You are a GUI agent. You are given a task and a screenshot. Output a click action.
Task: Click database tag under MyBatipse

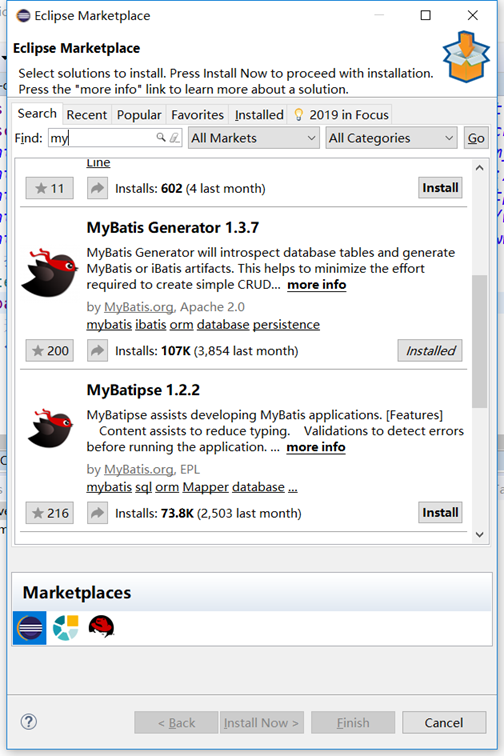pos(258,487)
